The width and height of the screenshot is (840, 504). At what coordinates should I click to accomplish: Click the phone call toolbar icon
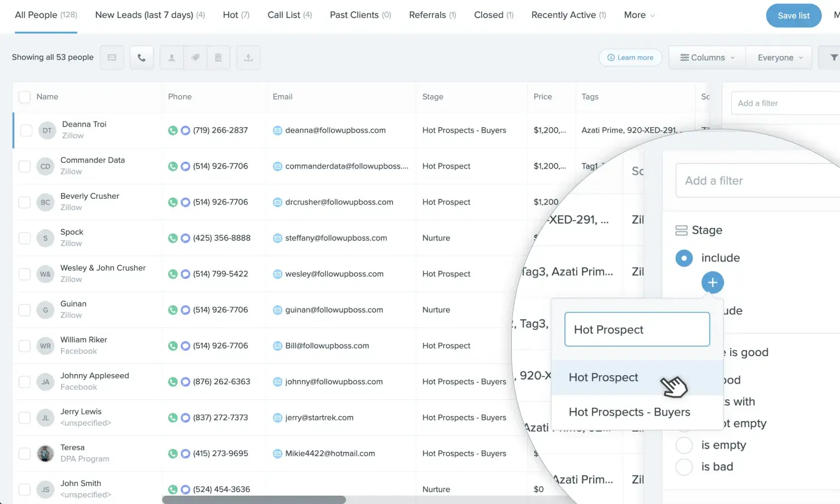(142, 58)
